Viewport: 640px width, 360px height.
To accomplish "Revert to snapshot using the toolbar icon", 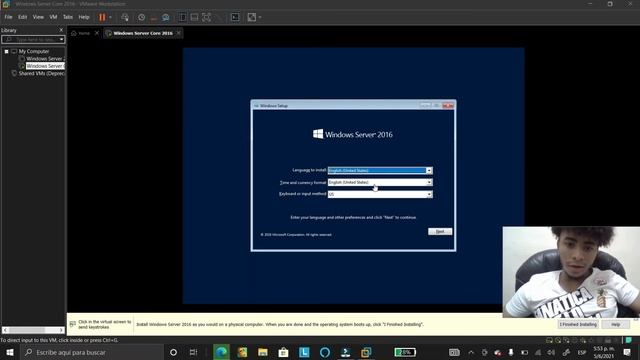I will tap(153, 17).
